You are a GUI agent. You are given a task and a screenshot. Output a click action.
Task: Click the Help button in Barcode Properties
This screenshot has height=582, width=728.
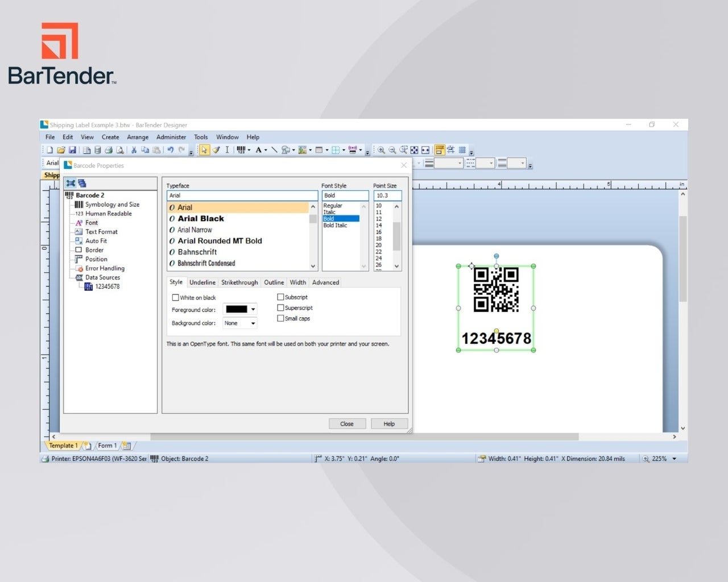pyautogui.click(x=389, y=424)
